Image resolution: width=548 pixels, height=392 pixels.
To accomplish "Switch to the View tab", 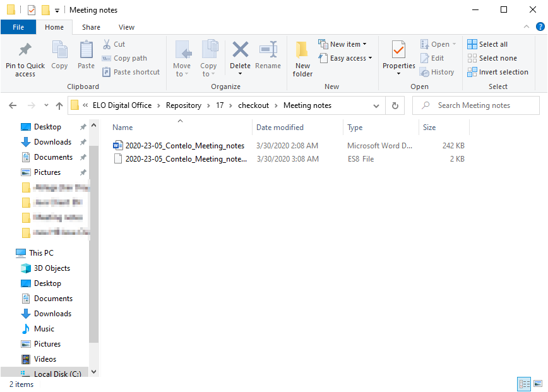I will [x=126, y=27].
